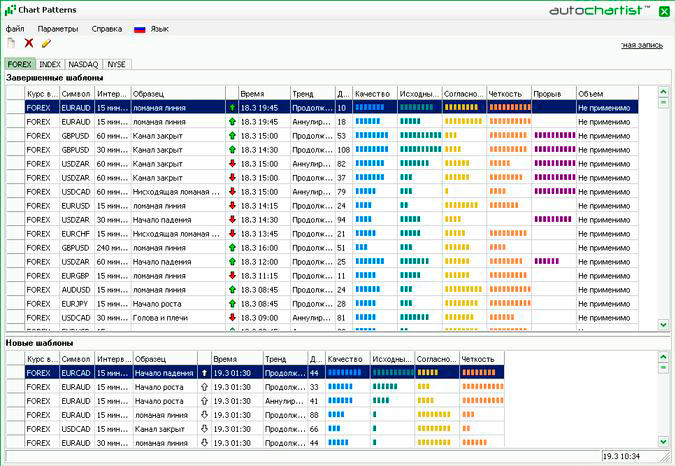Click green up arrow in first EURAUD row

(x=232, y=106)
